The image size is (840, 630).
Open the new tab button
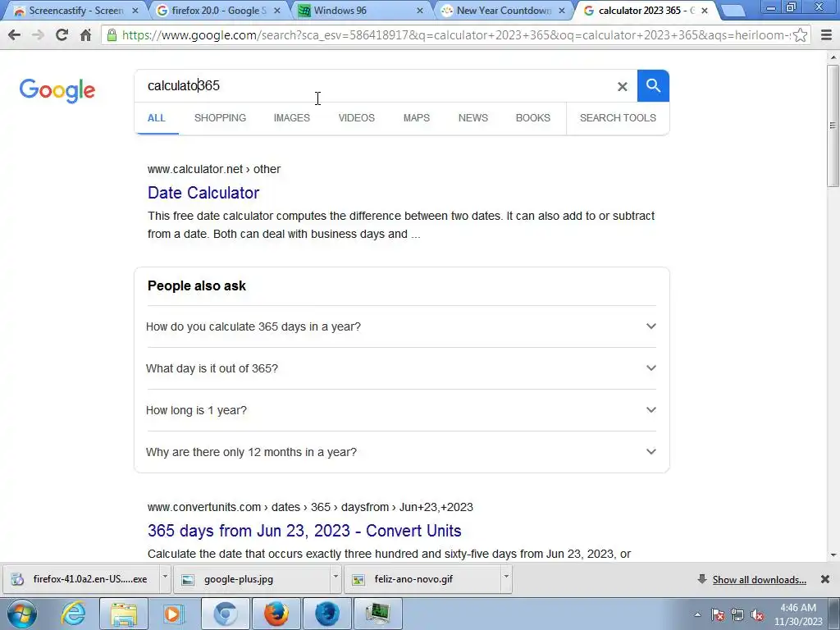point(733,10)
